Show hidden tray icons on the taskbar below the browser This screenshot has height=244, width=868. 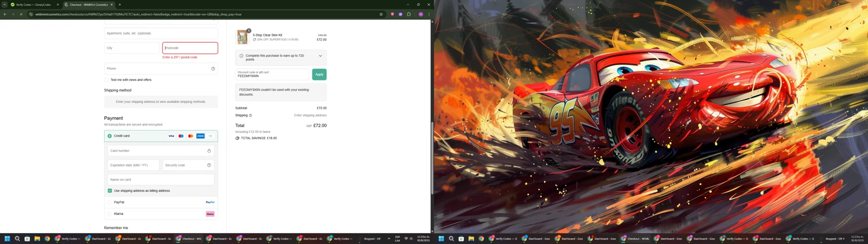click(389, 238)
